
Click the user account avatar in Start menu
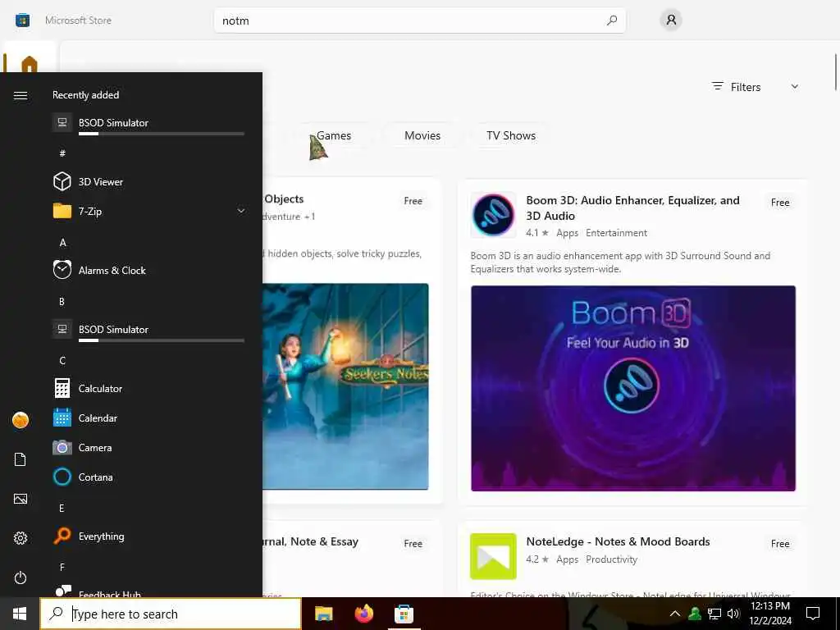[x=21, y=420]
